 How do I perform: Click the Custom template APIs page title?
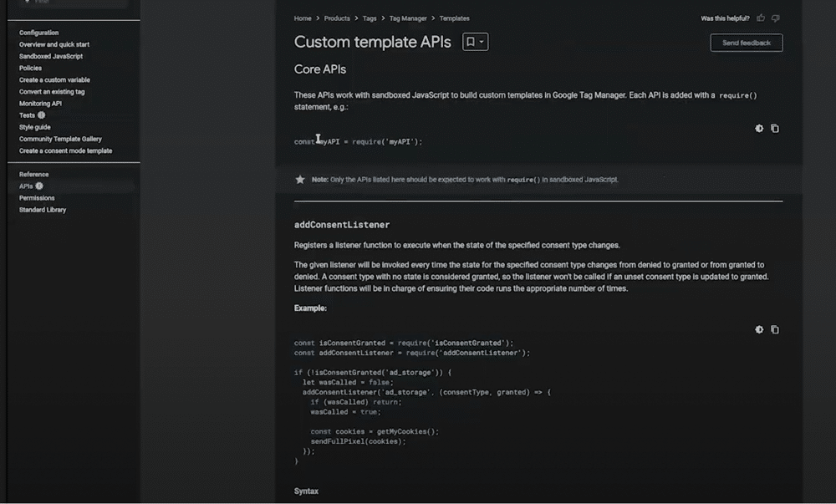pyautogui.click(x=372, y=42)
